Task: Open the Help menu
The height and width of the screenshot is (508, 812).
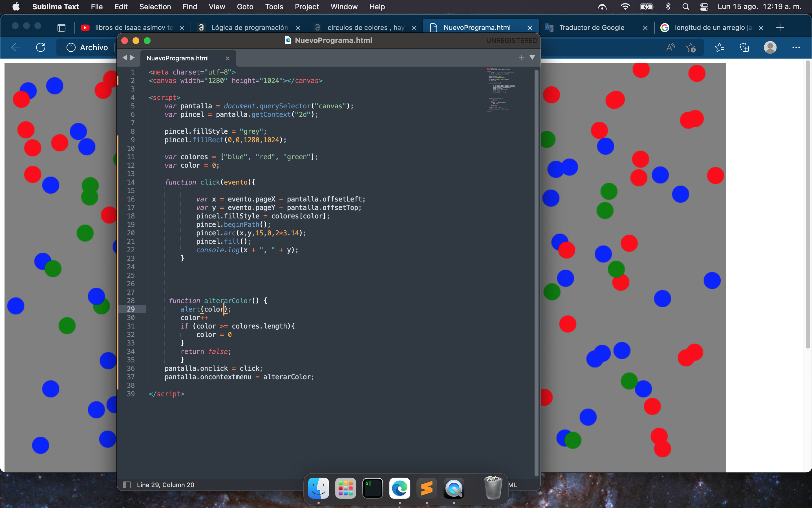Action: tap(377, 7)
